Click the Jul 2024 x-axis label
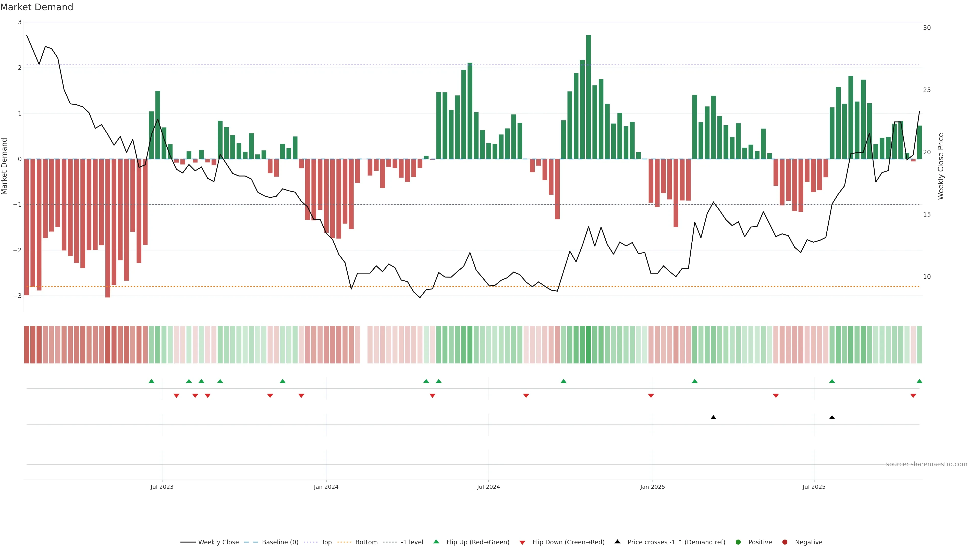This screenshot has width=980, height=551. tap(488, 487)
